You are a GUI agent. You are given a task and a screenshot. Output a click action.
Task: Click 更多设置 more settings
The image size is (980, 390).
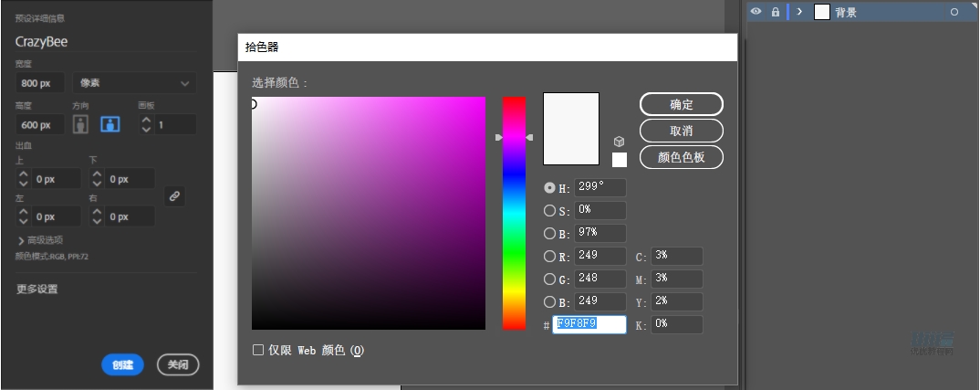(36, 289)
